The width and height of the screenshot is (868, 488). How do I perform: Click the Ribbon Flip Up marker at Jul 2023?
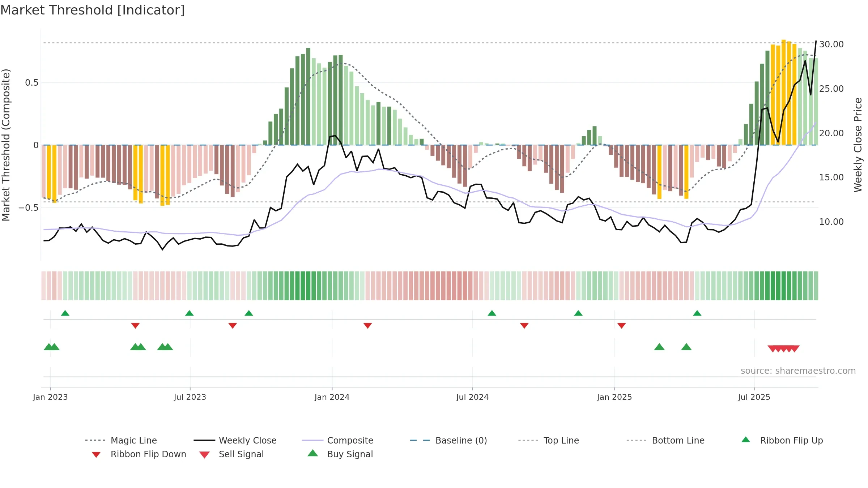point(189,313)
